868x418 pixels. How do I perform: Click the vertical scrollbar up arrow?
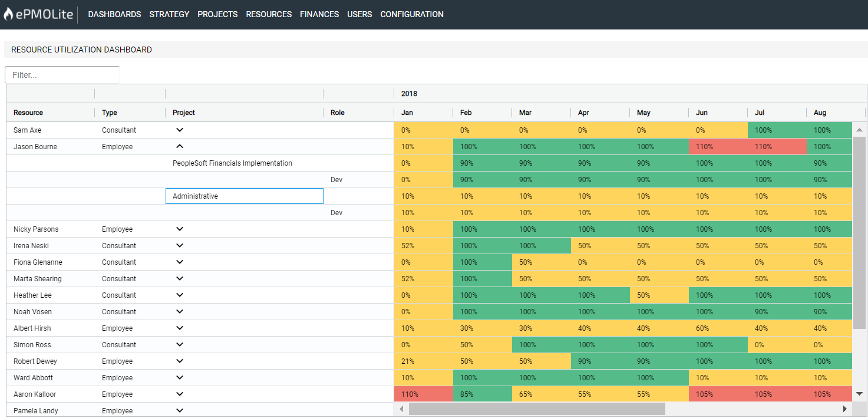coord(859,130)
